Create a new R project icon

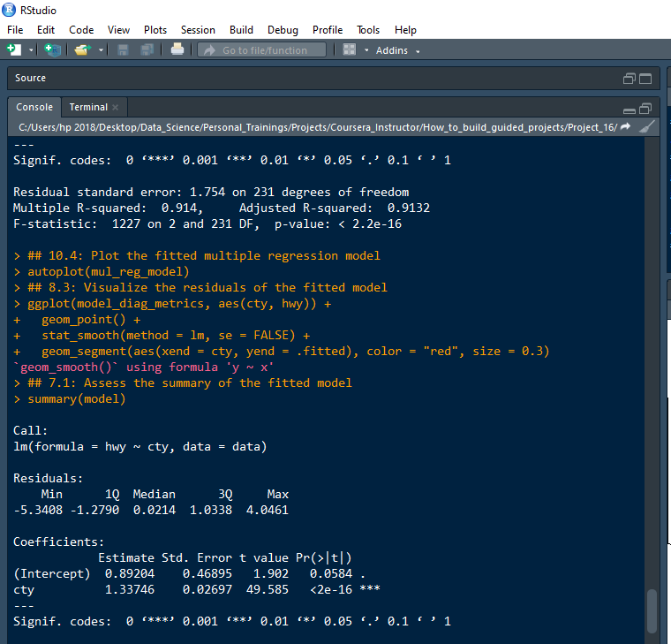53,50
